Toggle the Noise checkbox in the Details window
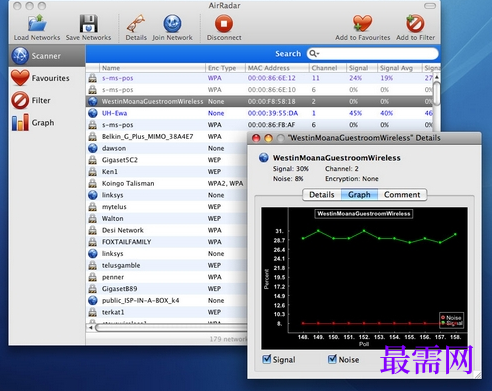The width and height of the screenshot is (492, 391). click(332, 359)
